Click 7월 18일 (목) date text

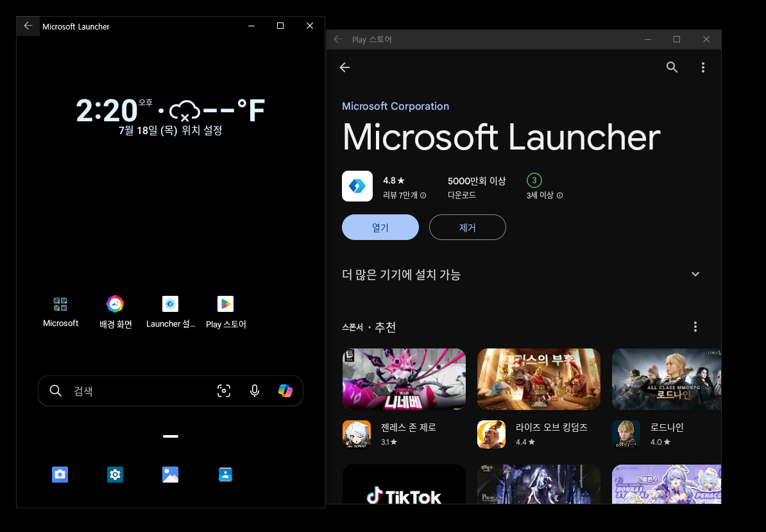(x=148, y=130)
